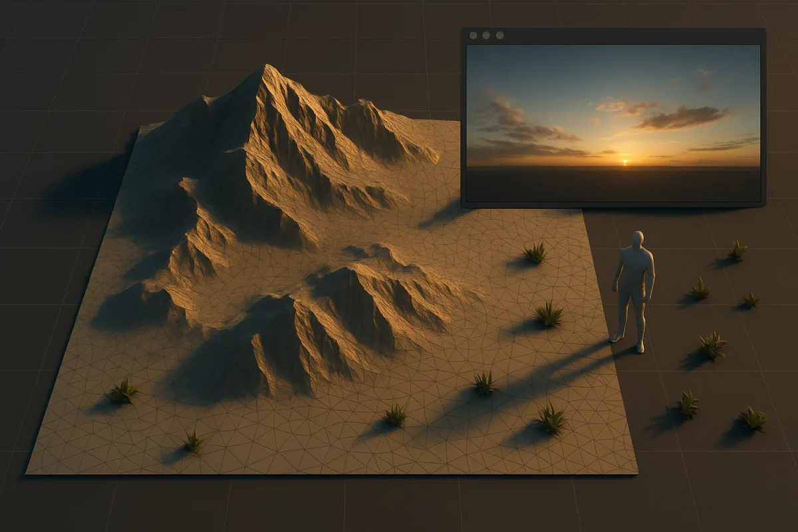798x532 pixels.
Task: Click the first dot in the sky window's title bar
Action: [473, 35]
